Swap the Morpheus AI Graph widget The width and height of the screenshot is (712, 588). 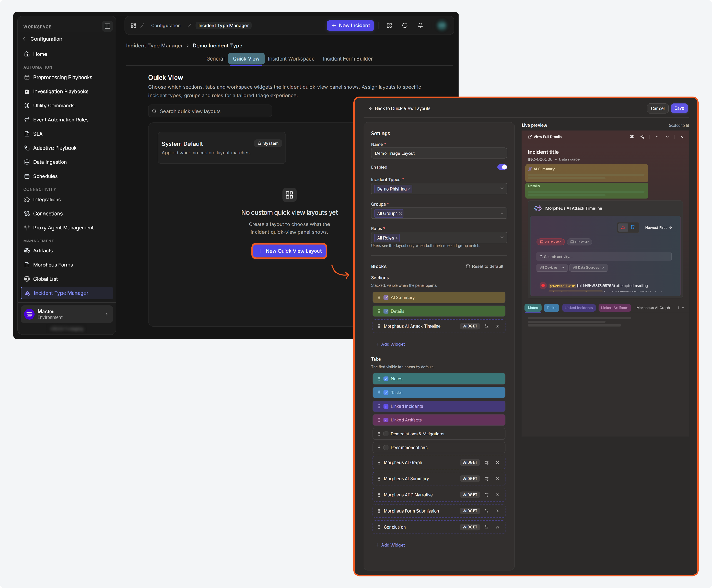click(487, 462)
